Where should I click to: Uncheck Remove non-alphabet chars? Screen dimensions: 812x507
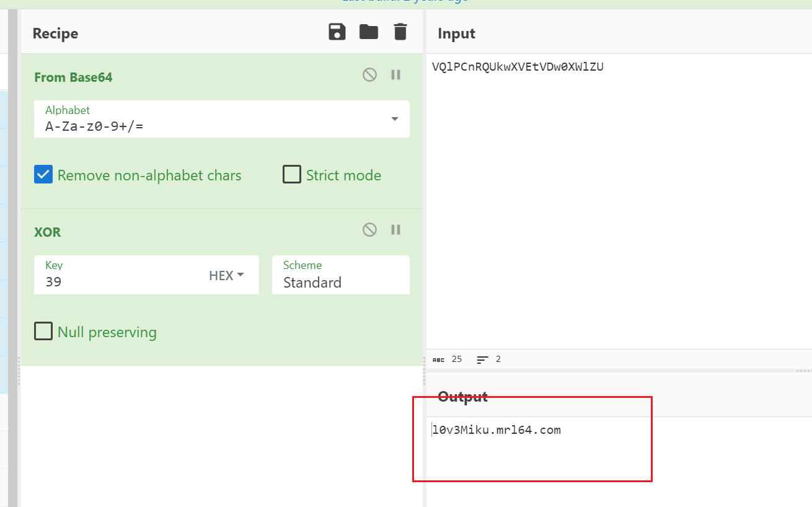(43, 175)
